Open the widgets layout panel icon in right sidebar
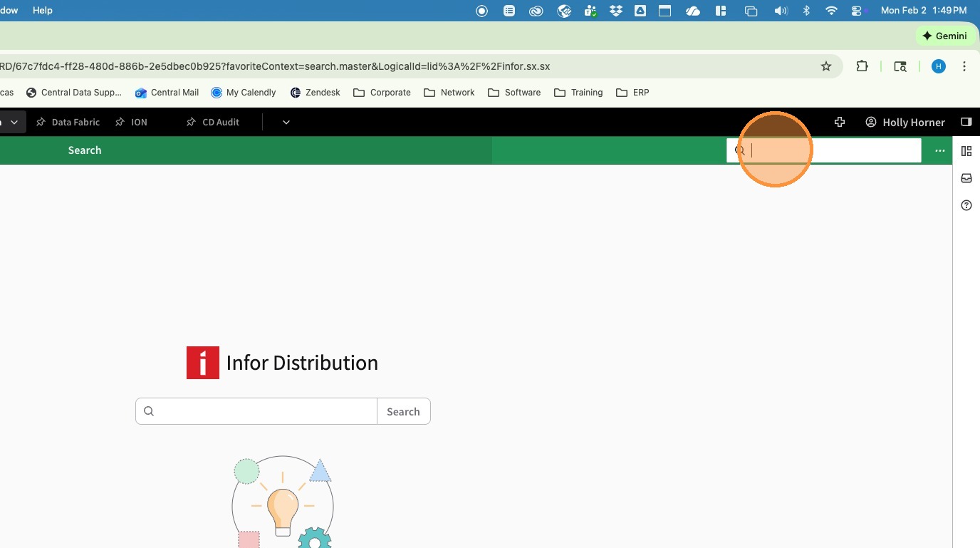The width and height of the screenshot is (980, 548). tap(966, 151)
